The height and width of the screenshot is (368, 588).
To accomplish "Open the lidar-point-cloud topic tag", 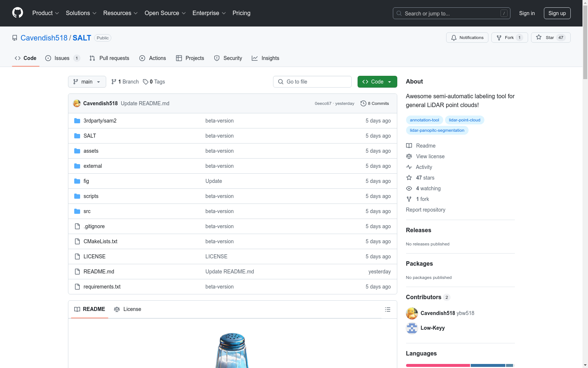I will coord(465,120).
